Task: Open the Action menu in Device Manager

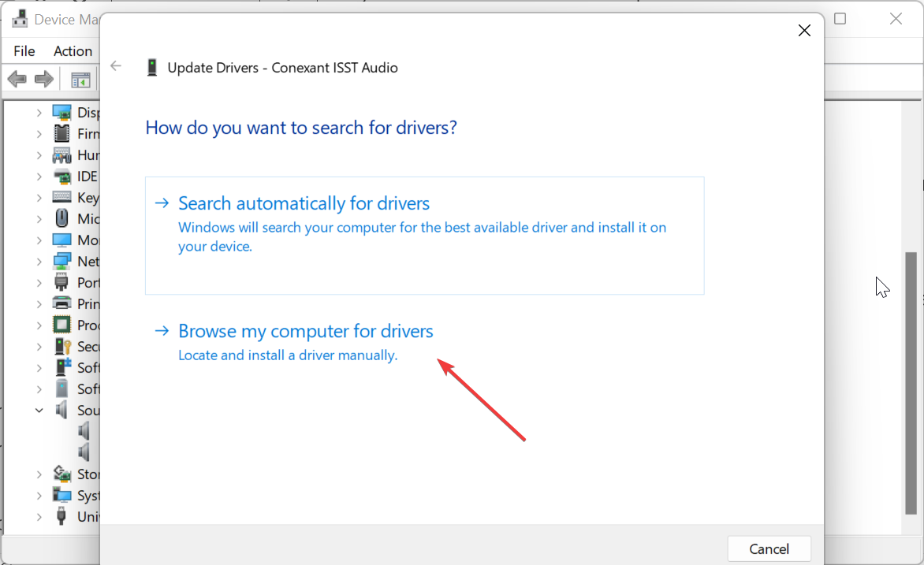Action: click(x=73, y=51)
